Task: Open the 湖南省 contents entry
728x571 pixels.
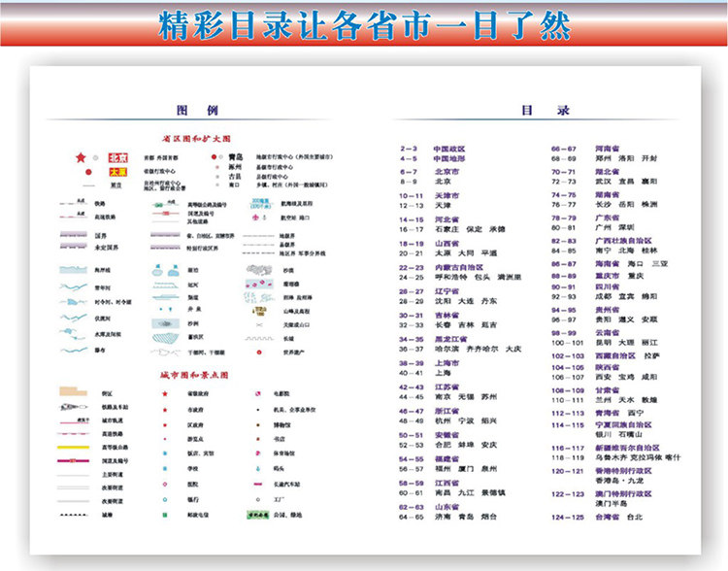Action: point(608,194)
